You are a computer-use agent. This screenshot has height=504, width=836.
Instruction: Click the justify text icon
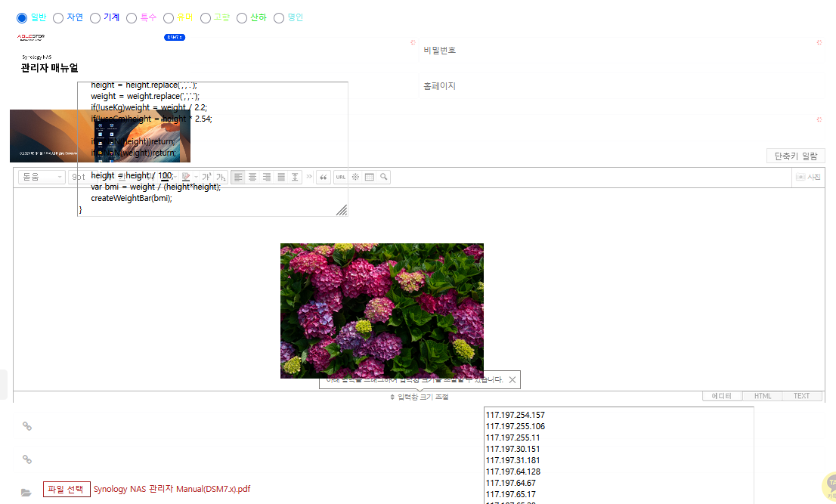tap(281, 177)
